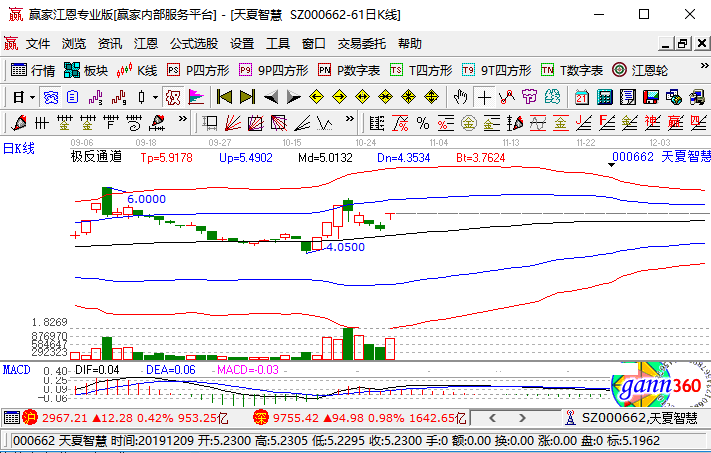Open the 浏览 menu
The image size is (711, 453).
pos(74,44)
